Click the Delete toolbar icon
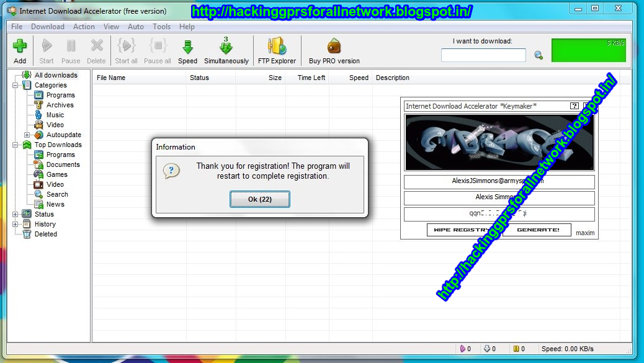This screenshot has width=644, height=363. coord(97,45)
